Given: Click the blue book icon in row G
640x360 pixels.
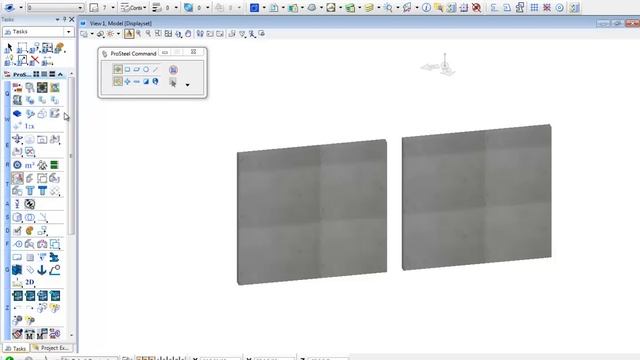Looking at the screenshot, I should (x=17, y=270).
